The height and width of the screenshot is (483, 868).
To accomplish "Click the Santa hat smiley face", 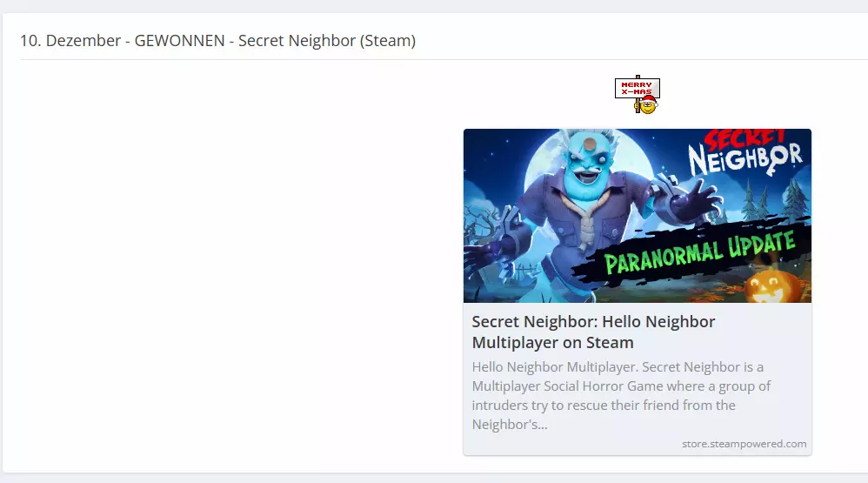I will click(647, 104).
